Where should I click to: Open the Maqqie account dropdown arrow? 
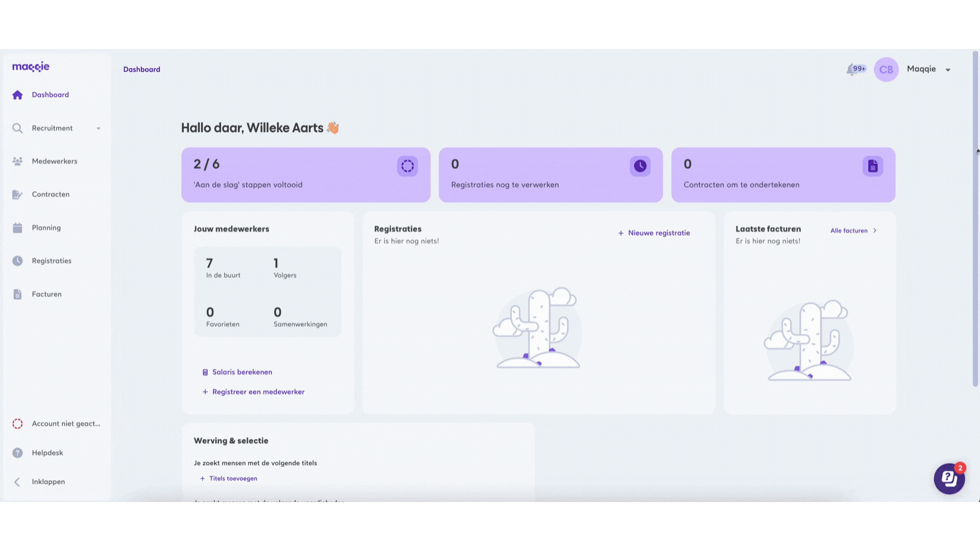tap(948, 70)
